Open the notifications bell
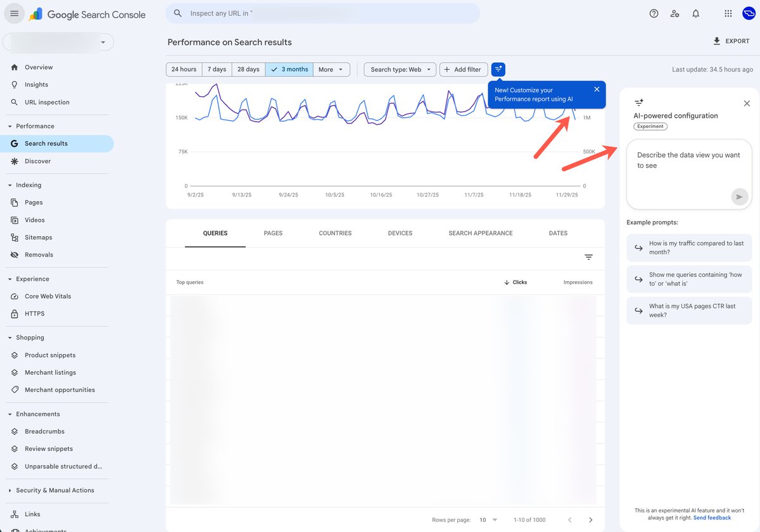Viewport: 760px width, 532px height. [x=695, y=14]
